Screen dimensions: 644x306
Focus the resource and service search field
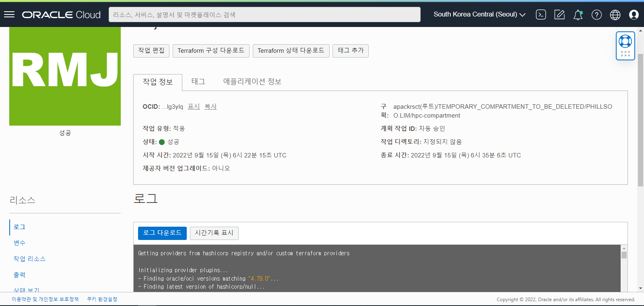tap(264, 14)
